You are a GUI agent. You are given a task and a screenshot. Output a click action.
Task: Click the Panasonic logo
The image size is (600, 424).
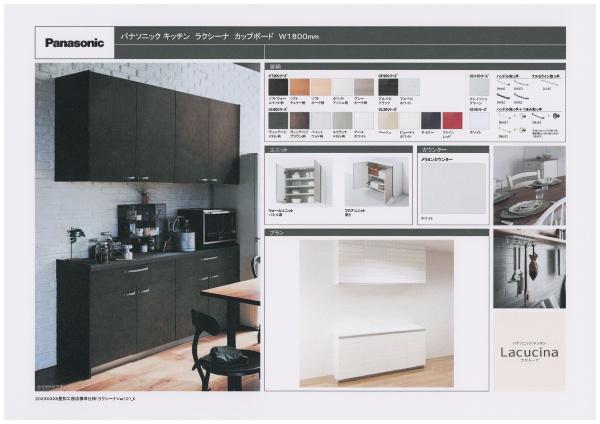74,42
